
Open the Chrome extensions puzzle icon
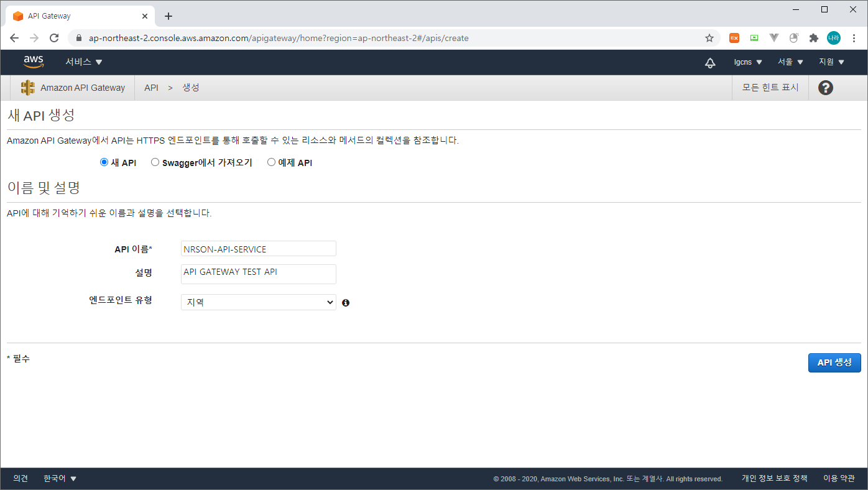pos(813,38)
